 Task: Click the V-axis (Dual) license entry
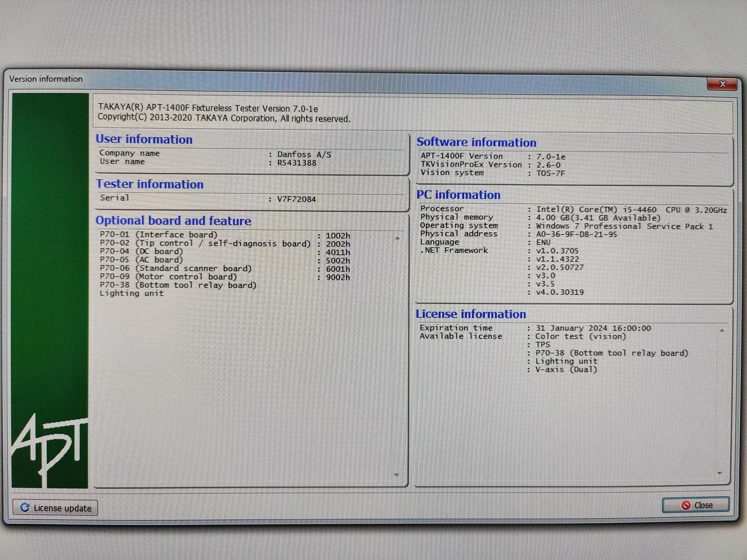pyautogui.click(x=566, y=370)
